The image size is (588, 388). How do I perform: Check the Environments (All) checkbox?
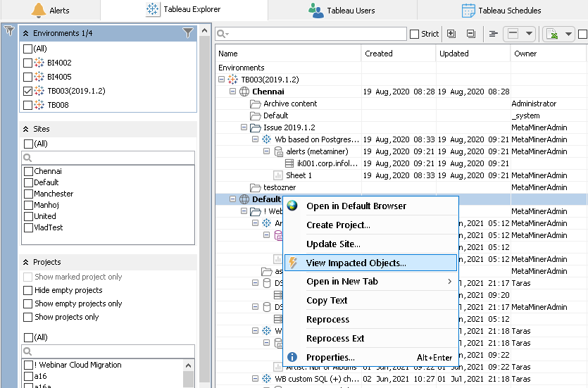[27, 49]
